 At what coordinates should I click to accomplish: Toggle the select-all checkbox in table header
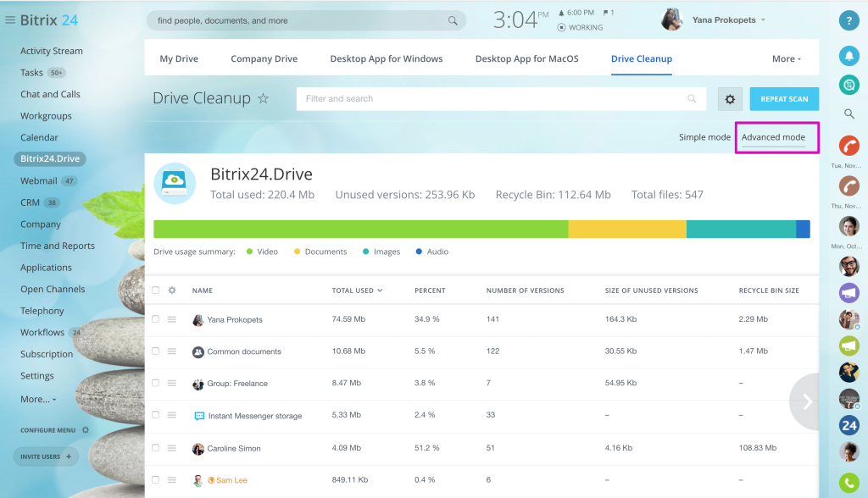pos(156,290)
